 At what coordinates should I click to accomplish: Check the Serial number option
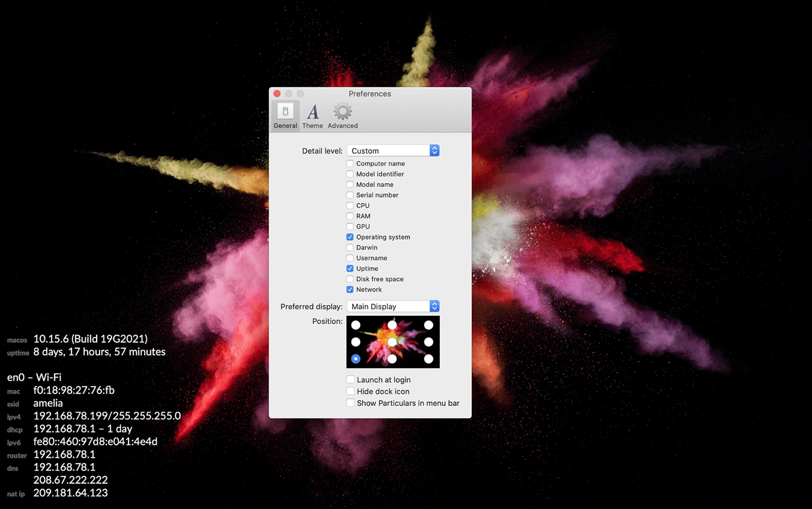coord(350,195)
